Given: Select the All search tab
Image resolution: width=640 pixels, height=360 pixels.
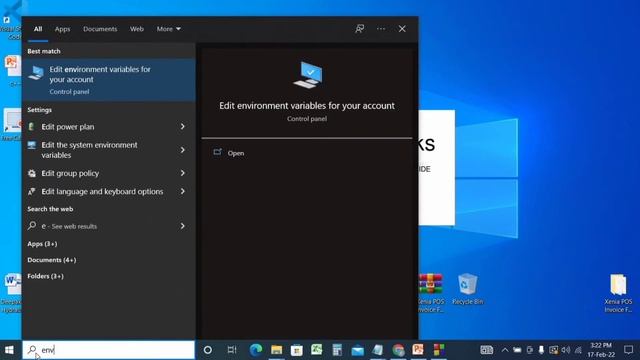Looking at the screenshot, I should click(38, 29).
